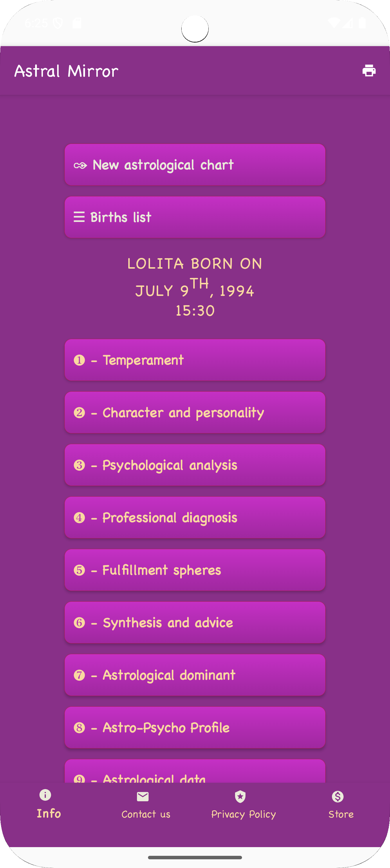This screenshot has height=868, width=390.
Task: Tap the Store dollar icon
Action: [337, 797]
